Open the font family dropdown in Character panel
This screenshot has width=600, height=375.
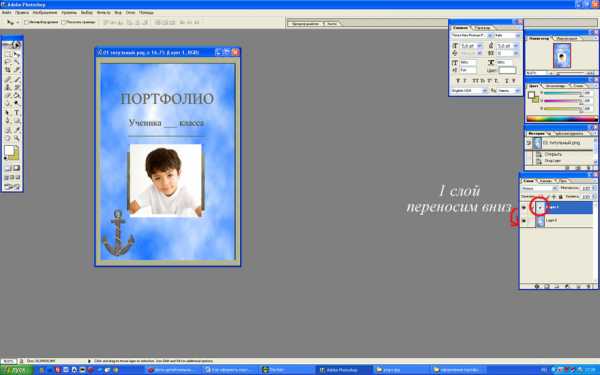click(472, 35)
